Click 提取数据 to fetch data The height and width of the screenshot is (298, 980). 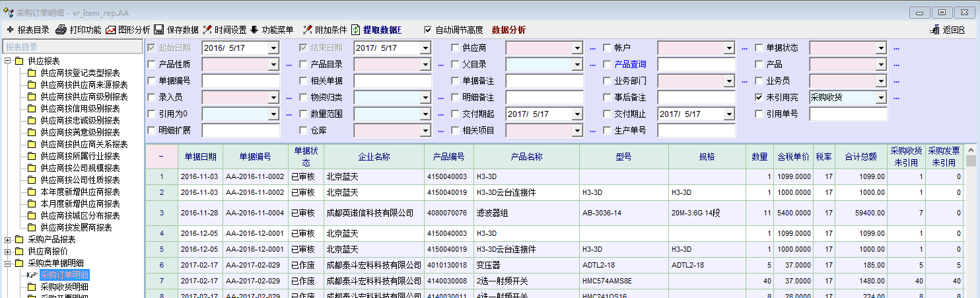[x=356, y=30]
